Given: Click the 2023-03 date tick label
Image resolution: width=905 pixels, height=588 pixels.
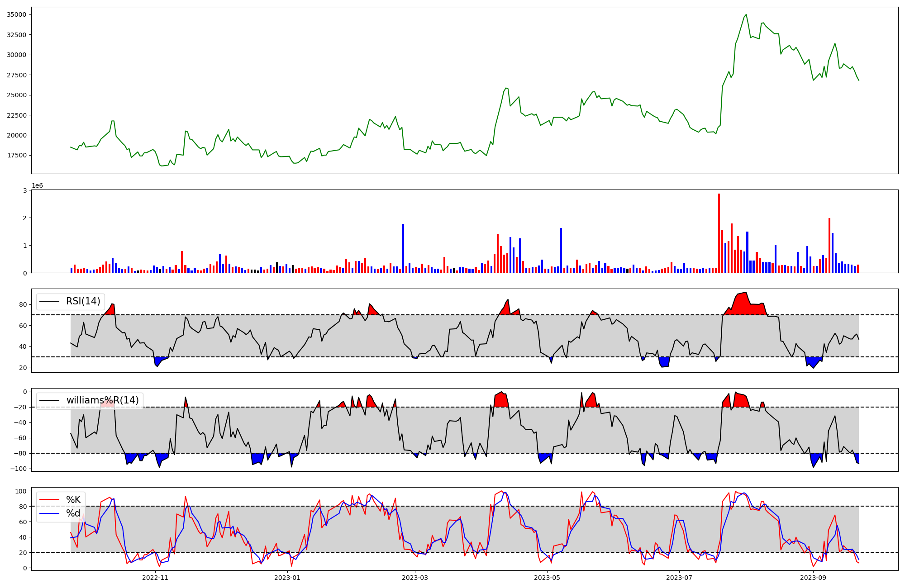Looking at the screenshot, I should (415, 578).
